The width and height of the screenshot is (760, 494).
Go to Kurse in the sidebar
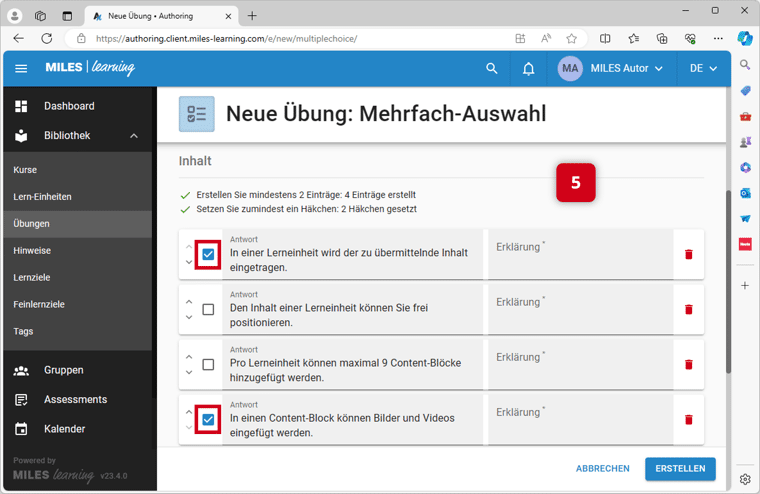coord(25,170)
